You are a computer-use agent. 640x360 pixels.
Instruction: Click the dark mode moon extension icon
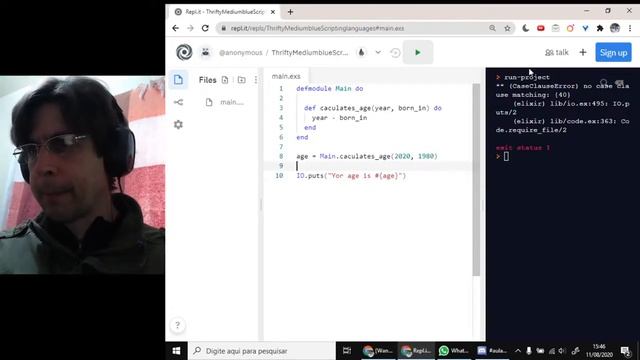tap(526, 28)
